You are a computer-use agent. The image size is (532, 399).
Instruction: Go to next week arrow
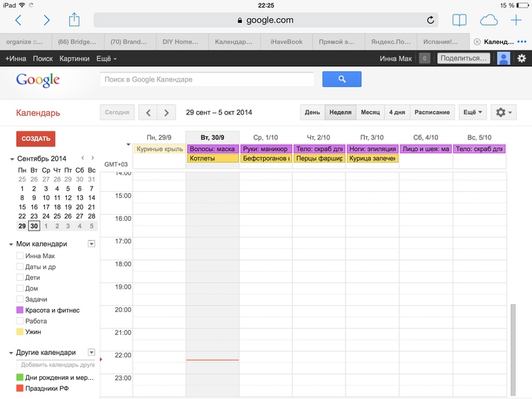tap(166, 113)
